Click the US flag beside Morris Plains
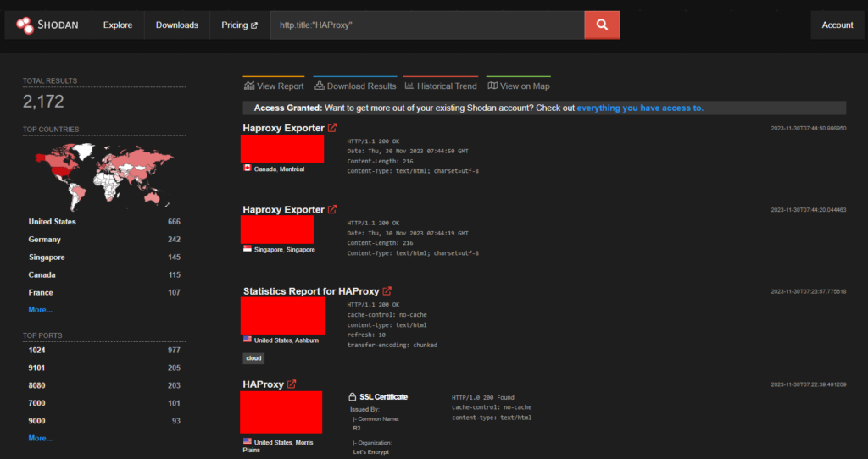 point(248,441)
